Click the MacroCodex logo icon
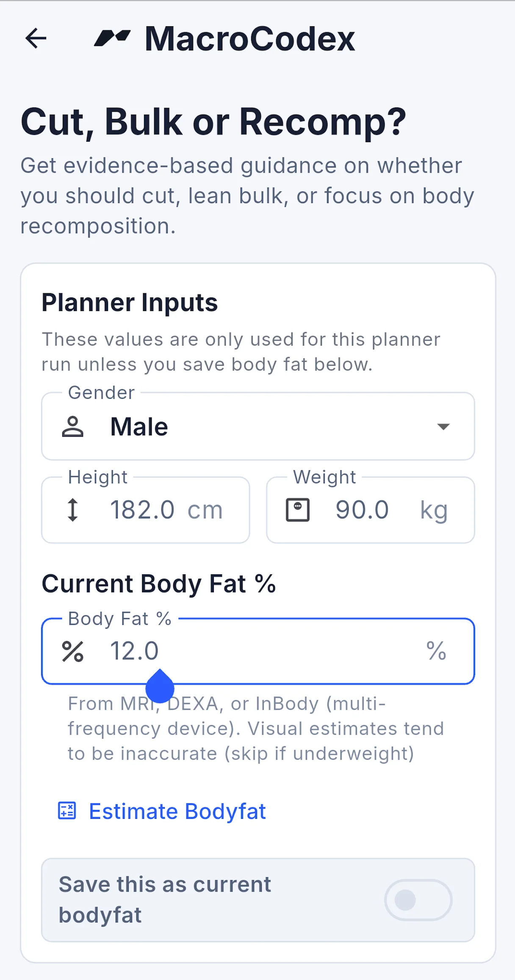 pos(112,38)
